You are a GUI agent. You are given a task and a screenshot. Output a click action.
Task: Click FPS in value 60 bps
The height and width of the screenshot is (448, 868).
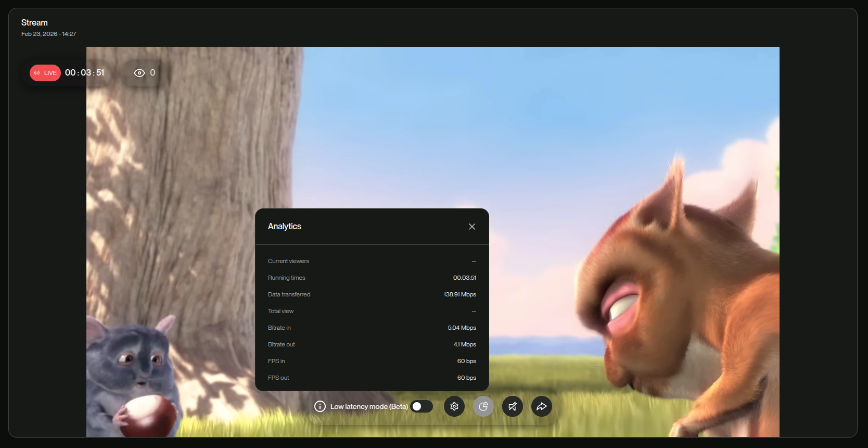467,361
